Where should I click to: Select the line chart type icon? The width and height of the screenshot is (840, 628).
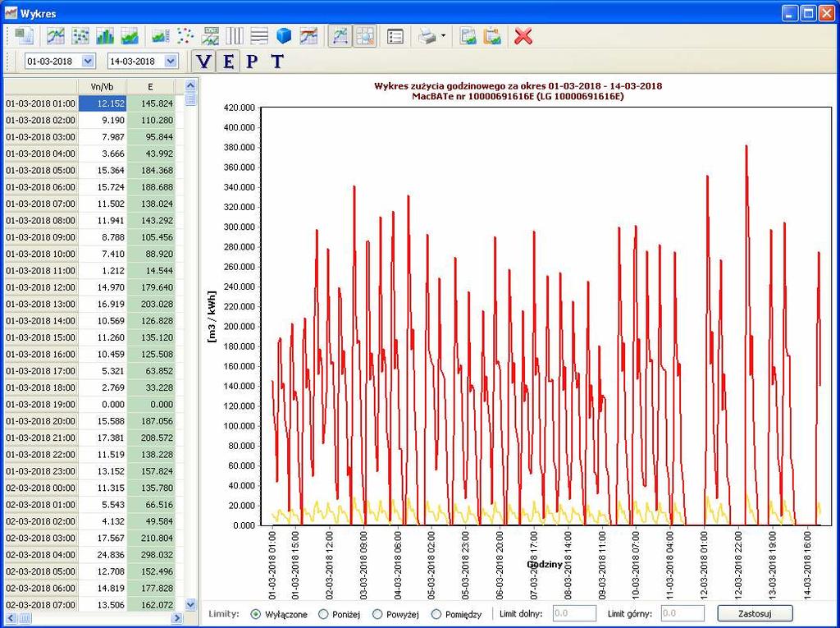(56, 36)
